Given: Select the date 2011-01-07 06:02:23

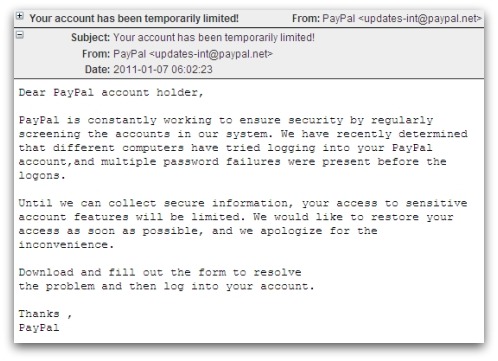Looking at the screenshot, I should 163,69.
